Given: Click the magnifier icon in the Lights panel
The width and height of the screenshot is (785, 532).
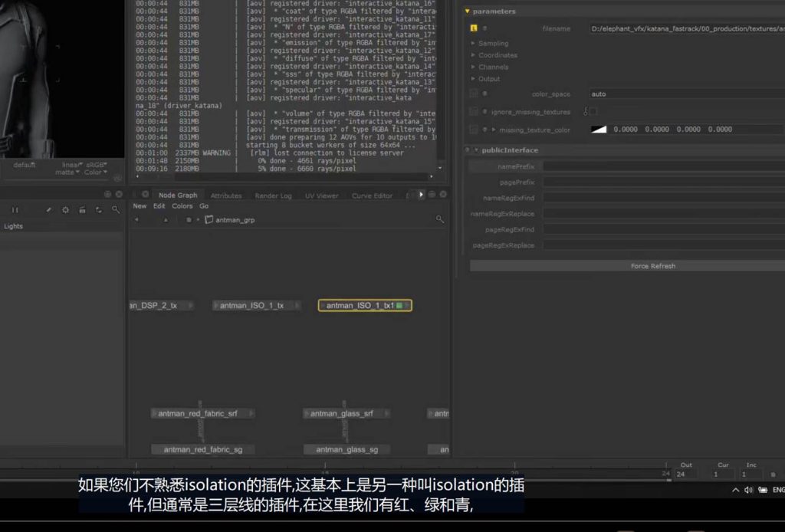Looking at the screenshot, I should pos(116,209).
